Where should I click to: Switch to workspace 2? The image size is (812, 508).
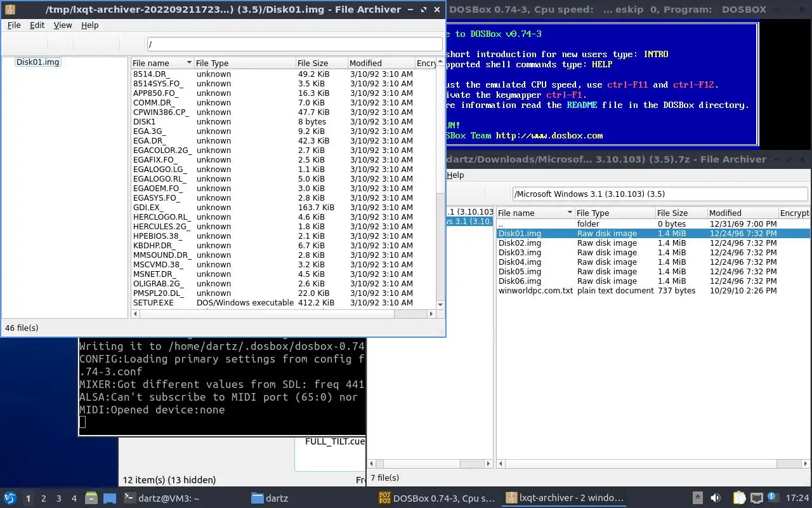click(44, 498)
